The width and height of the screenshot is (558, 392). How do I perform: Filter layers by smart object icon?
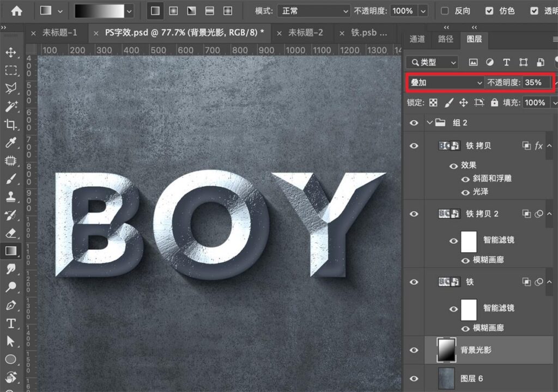540,62
